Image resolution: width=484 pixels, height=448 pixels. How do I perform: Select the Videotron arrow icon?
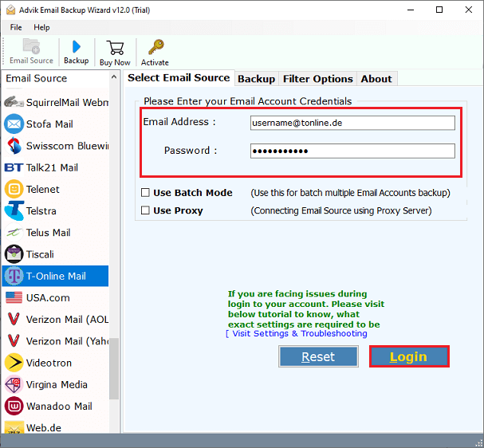point(14,363)
